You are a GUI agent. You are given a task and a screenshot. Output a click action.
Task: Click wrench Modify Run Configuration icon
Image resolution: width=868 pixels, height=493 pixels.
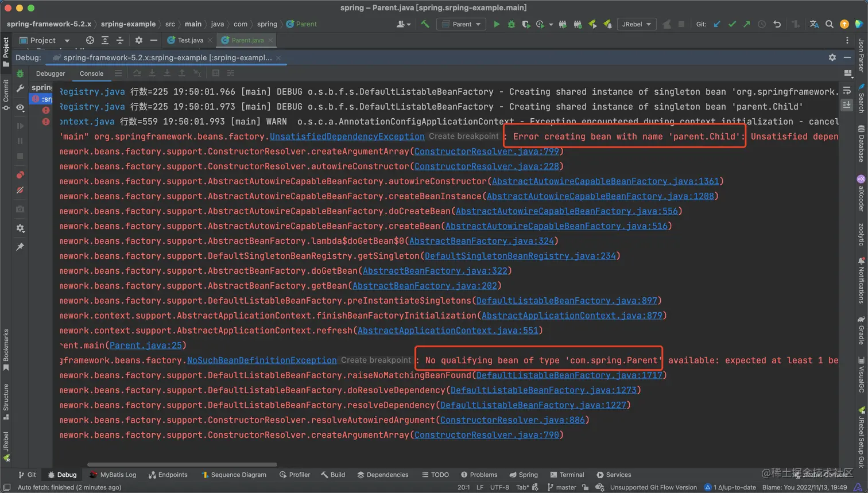20,88
